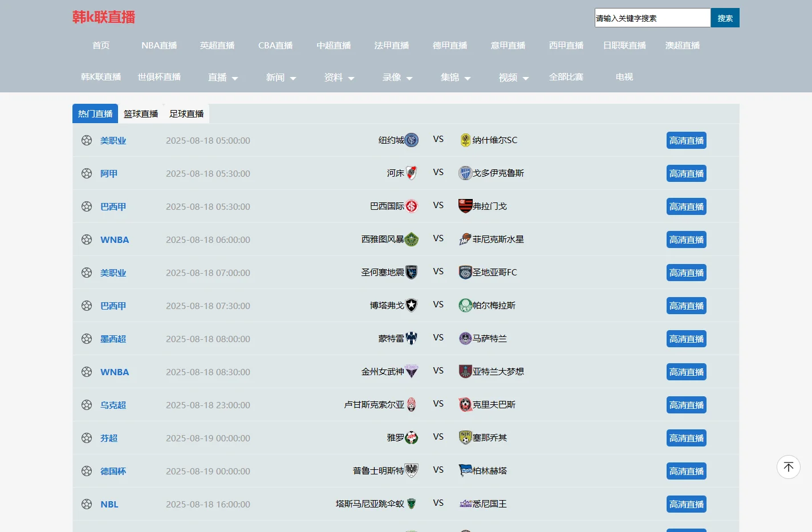Expand the 录像 dropdown menu
This screenshot has height=532, width=812.
coord(397,78)
